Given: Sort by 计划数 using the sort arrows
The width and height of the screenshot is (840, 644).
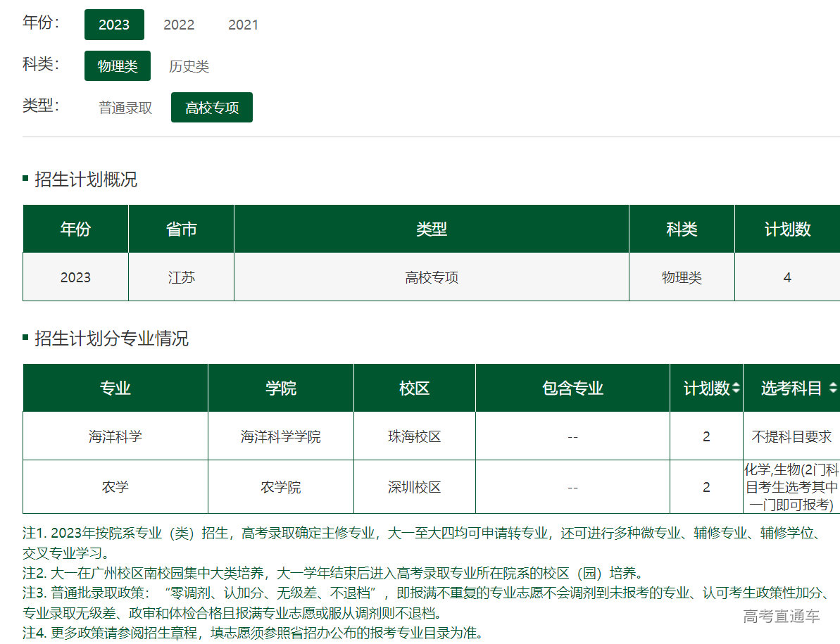Looking at the screenshot, I should (x=736, y=388).
